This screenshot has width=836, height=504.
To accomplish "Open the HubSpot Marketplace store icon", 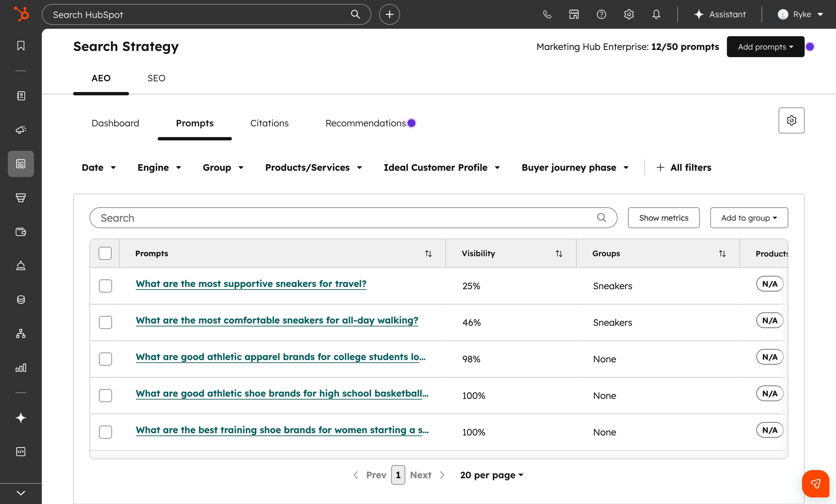I will point(574,14).
